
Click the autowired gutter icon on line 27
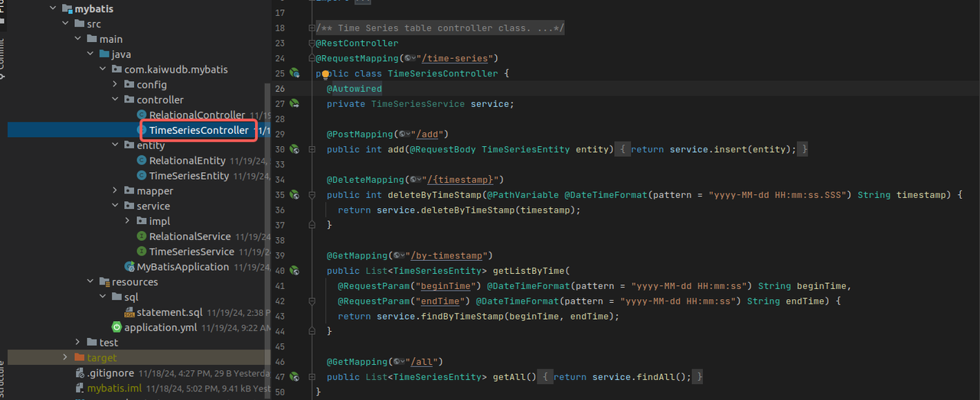(x=294, y=104)
